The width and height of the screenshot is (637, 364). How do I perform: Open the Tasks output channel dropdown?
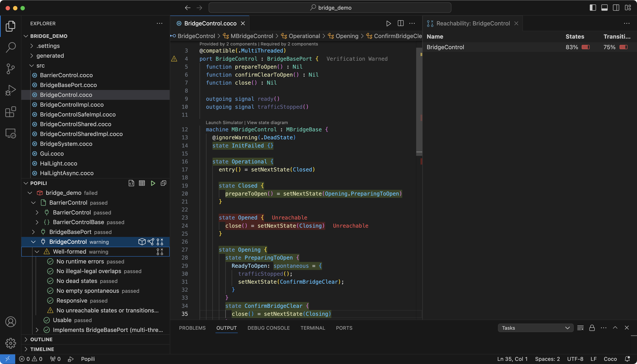(x=535, y=328)
